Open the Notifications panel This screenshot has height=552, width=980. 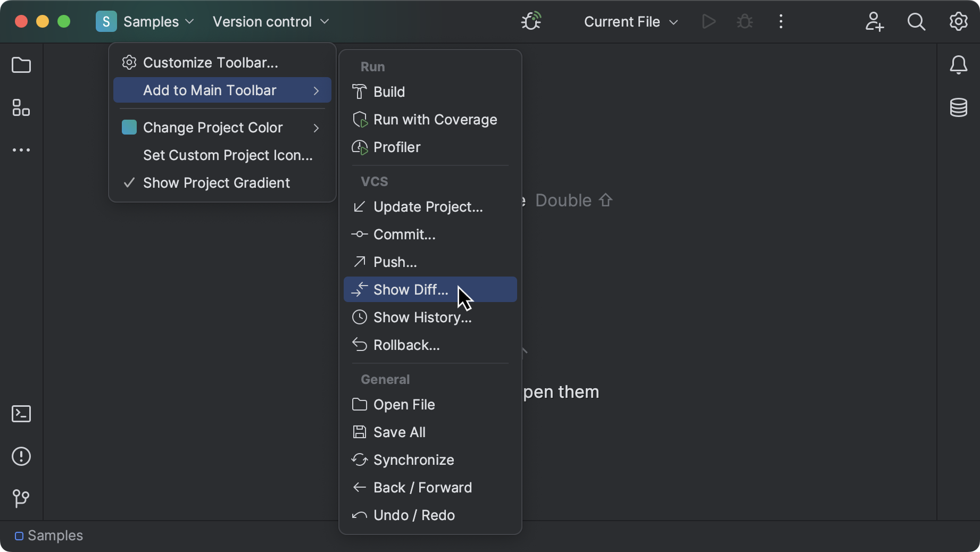[x=958, y=65]
